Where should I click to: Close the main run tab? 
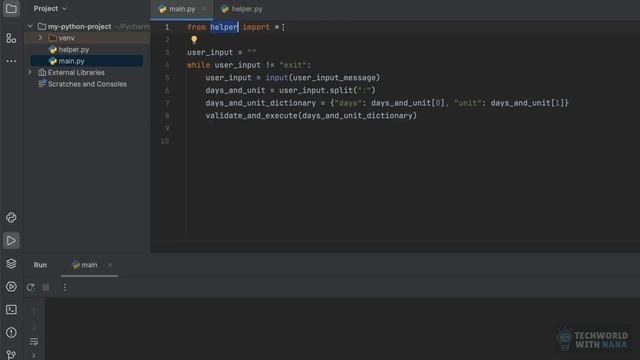coord(110,265)
